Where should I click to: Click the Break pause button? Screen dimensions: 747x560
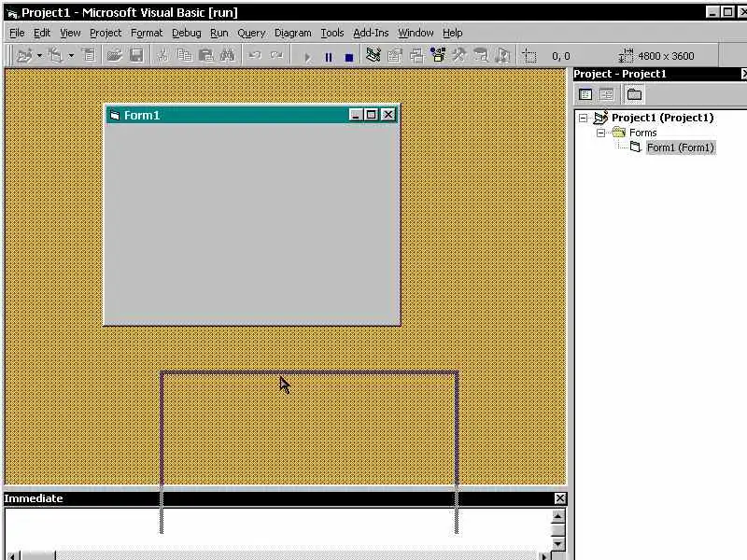click(329, 57)
